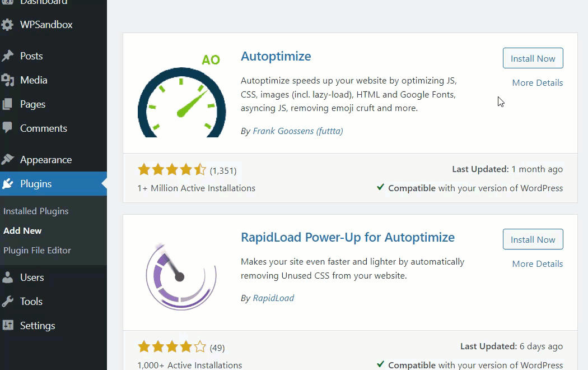Click 'Last Updated: 1 month ago'
This screenshot has width=588, height=370.
[507, 169]
